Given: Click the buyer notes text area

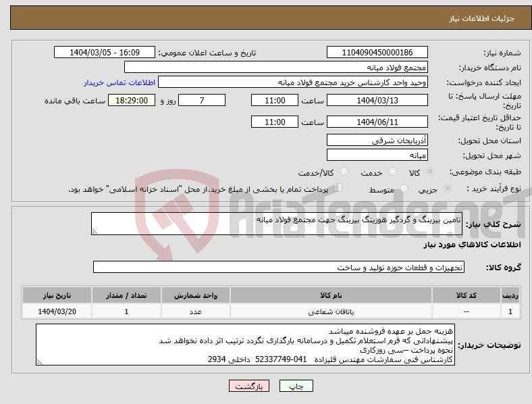Looking at the screenshot, I should pyautogui.click(x=245, y=345).
